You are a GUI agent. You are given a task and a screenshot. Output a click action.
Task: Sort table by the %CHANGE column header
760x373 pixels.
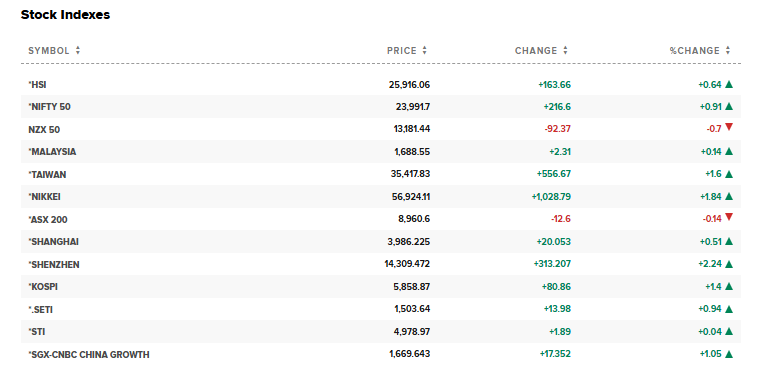(700, 50)
